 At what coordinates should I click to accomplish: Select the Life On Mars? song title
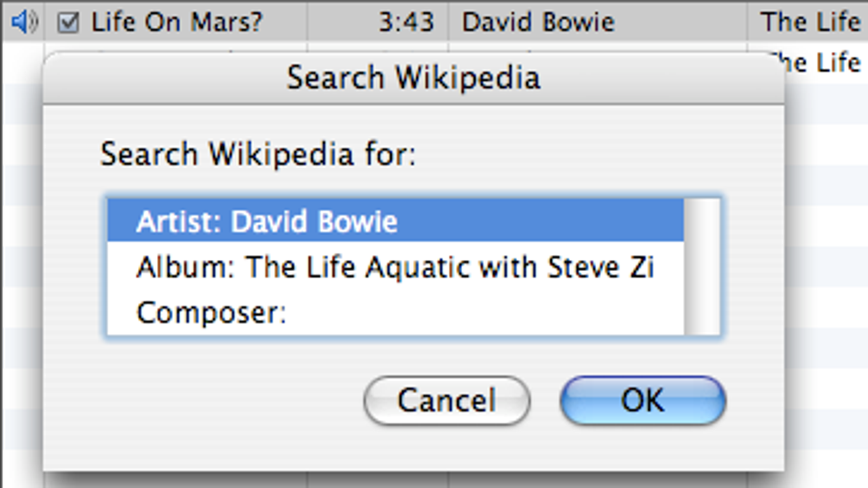(176, 22)
